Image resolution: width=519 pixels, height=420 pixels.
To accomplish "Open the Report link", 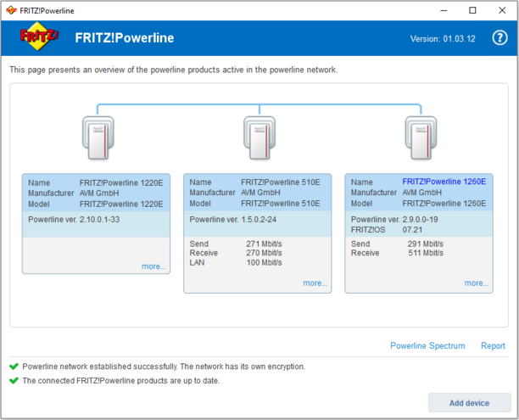I will click(x=493, y=345).
